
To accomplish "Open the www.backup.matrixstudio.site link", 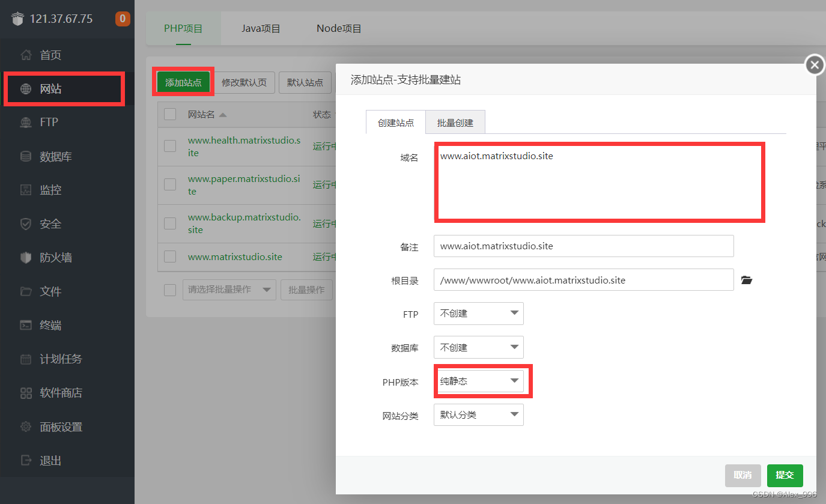I will click(x=244, y=223).
